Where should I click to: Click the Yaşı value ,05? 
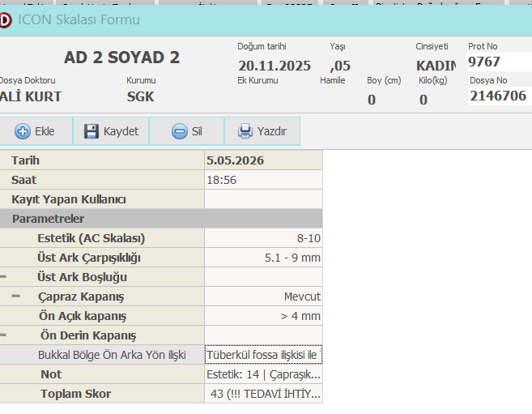[340, 66]
